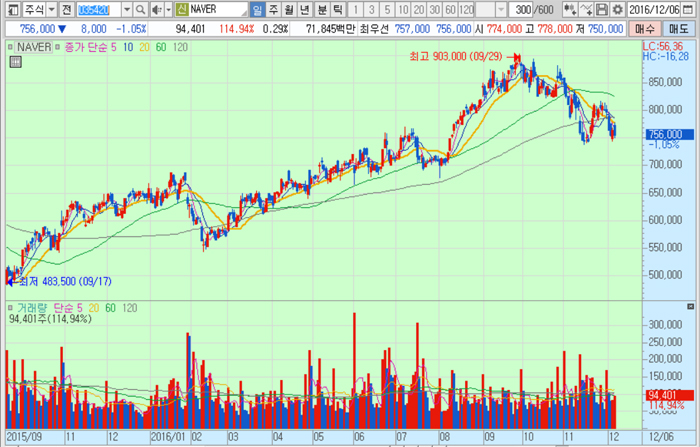Click the grid icon below NAVER label
700x447 pixels.
14,62
